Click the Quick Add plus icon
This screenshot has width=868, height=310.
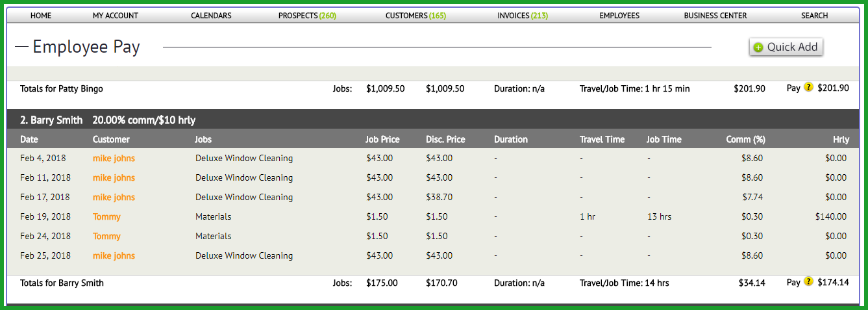758,47
